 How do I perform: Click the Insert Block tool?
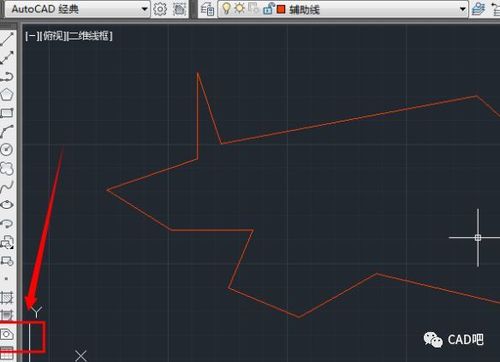(7, 242)
